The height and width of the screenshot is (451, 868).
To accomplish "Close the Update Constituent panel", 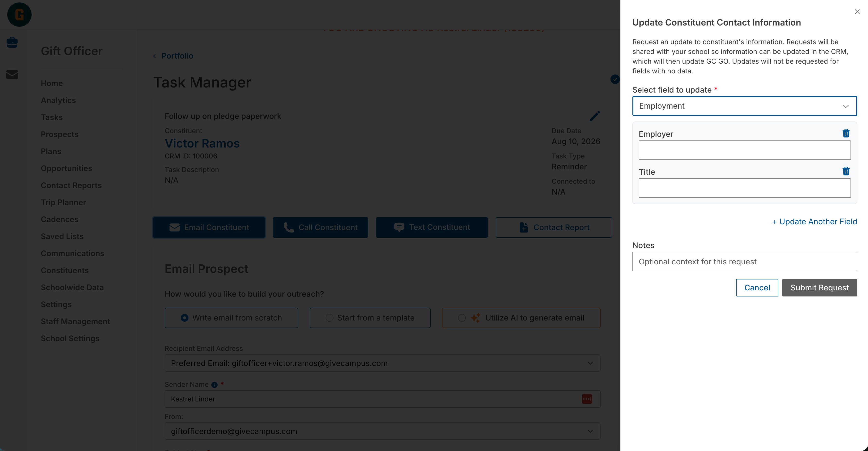I will (857, 12).
